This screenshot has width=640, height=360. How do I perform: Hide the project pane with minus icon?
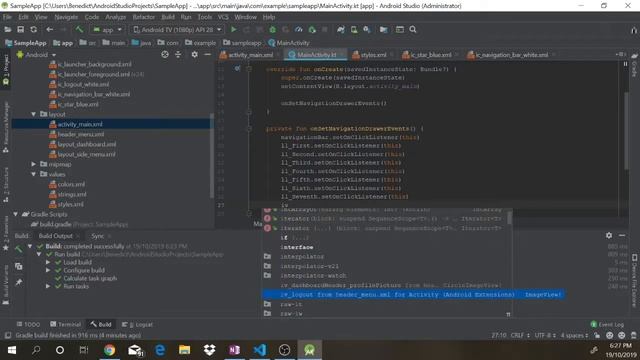coord(207,54)
